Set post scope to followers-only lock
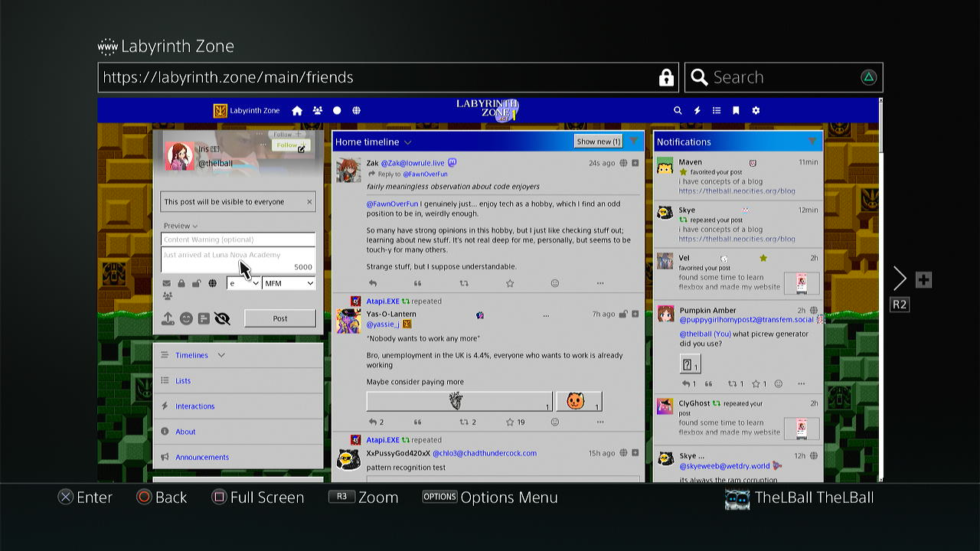The image size is (980, 551). click(x=181, y=284)
